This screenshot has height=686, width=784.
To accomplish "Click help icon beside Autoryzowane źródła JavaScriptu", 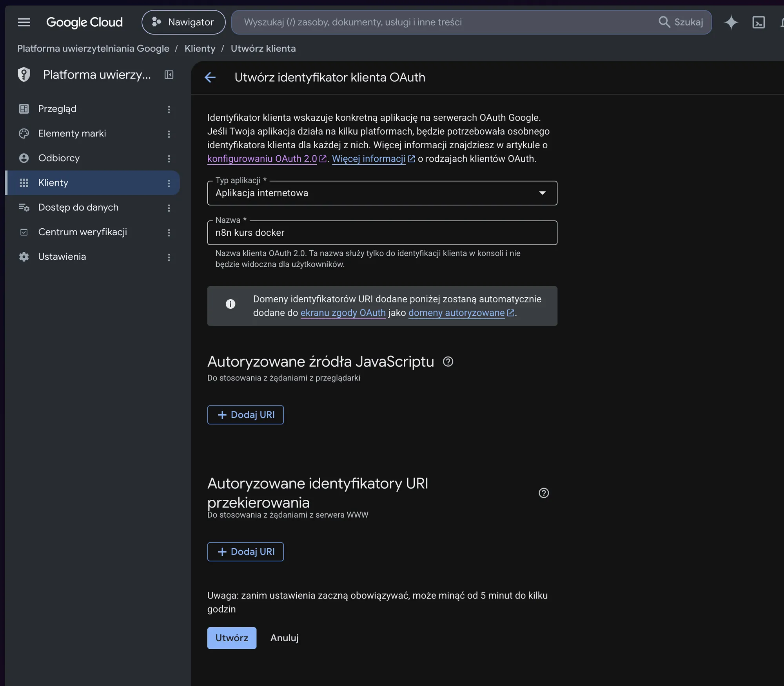I will 448,362.
